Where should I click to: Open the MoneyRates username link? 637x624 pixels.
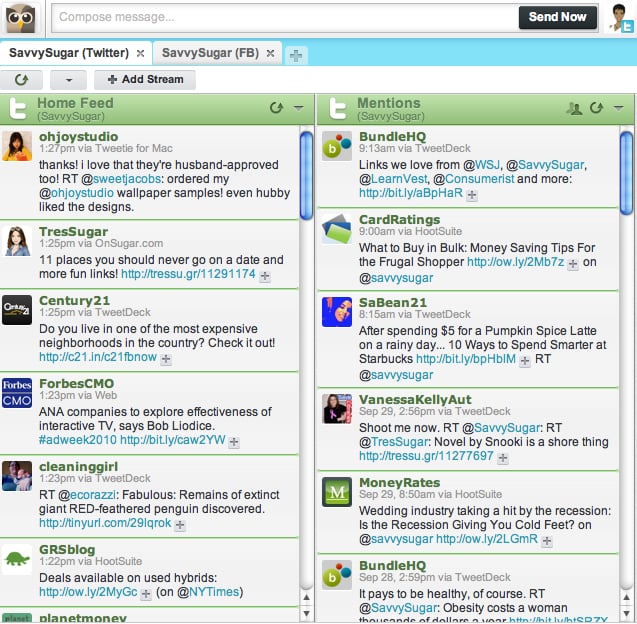point(399,483)
